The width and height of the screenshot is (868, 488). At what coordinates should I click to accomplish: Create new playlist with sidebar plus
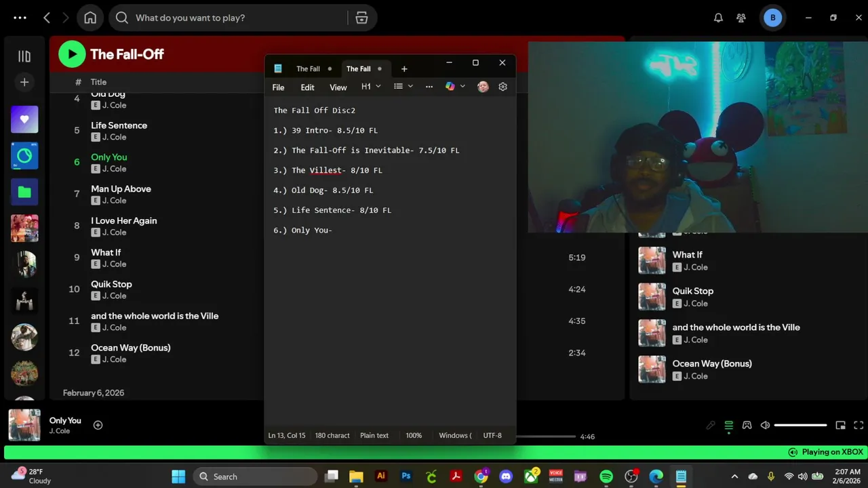[x=24, y=82]
